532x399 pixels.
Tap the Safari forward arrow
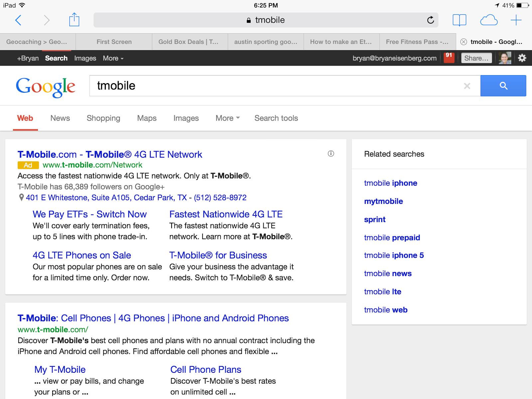tap(47, 20)
